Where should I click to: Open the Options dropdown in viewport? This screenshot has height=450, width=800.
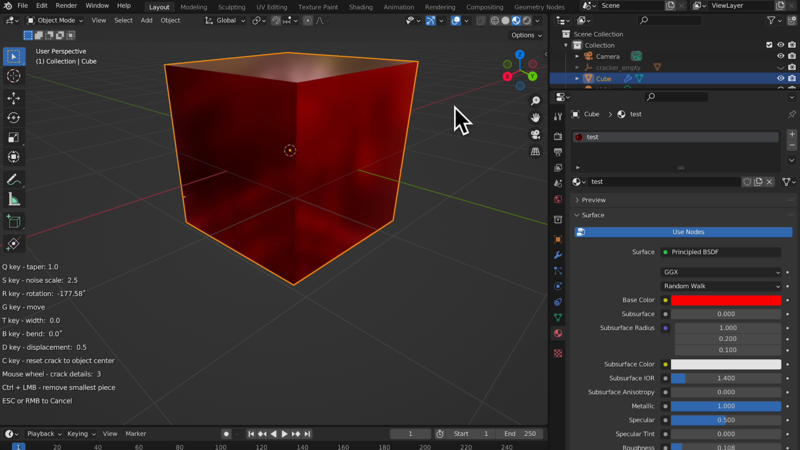pos(527,35)
